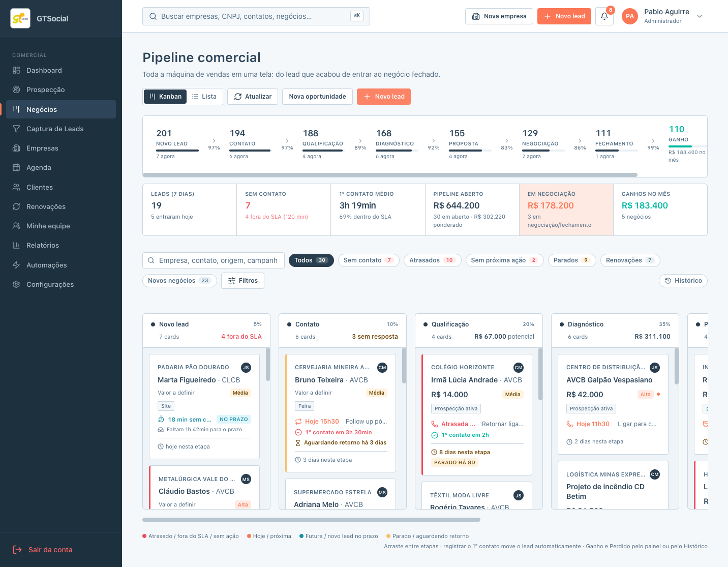Click the Prospecção ativa tag on Colégio Horizonte card
Viewport: 728px width, 567px height.
(x=456, y=409)
